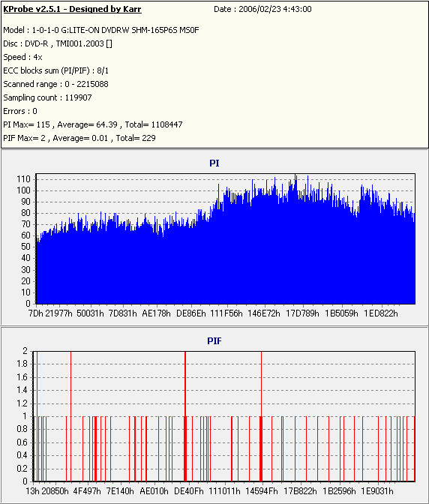Click the Model LITE-ON DVDRW line

coord(101,30)
